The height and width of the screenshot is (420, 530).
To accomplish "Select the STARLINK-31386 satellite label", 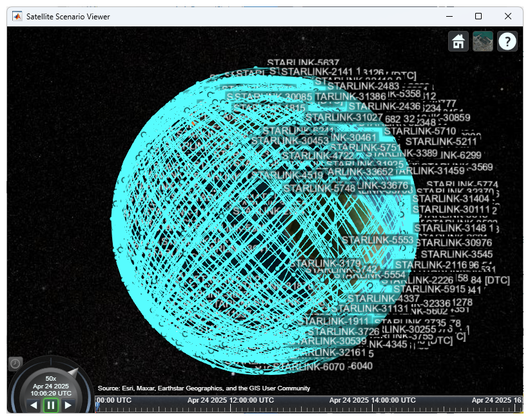I will click(x=351, y=97).
